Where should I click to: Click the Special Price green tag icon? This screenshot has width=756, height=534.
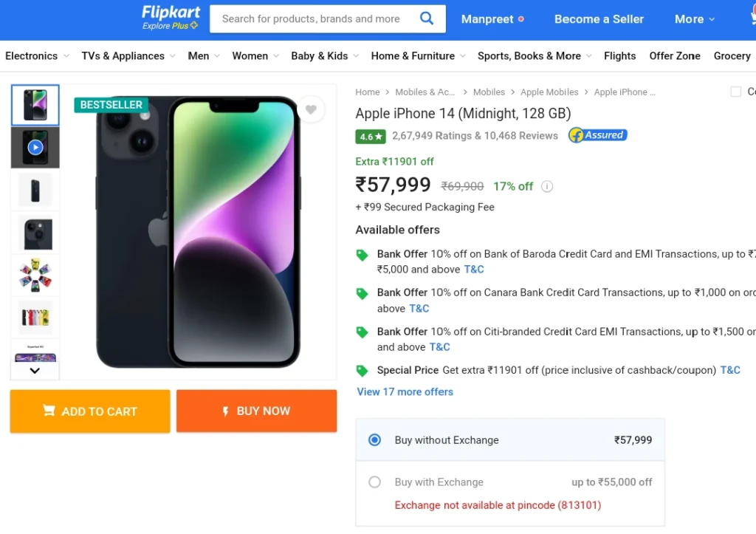pyautogui.click(x=362, y=371)
